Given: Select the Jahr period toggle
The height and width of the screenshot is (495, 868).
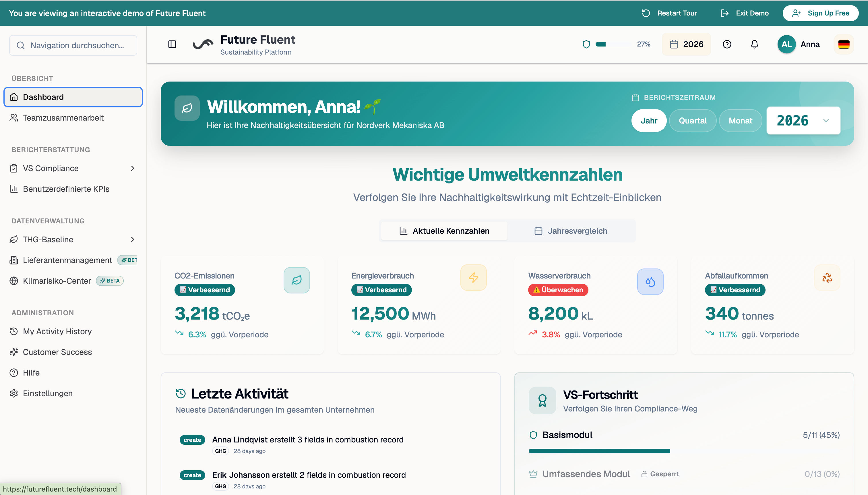Looking at the screenshot, I should (x=649, y=121).
